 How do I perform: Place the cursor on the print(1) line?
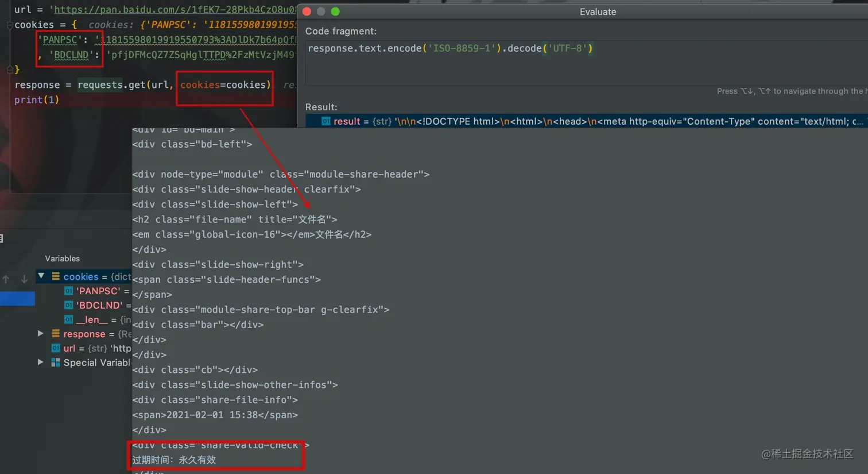37,100
